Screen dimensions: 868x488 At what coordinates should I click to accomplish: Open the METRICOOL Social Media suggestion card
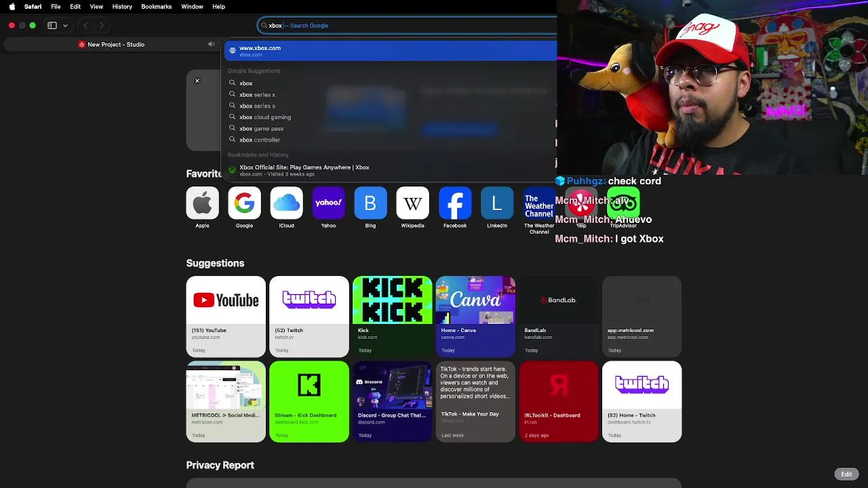pos(226,401)
